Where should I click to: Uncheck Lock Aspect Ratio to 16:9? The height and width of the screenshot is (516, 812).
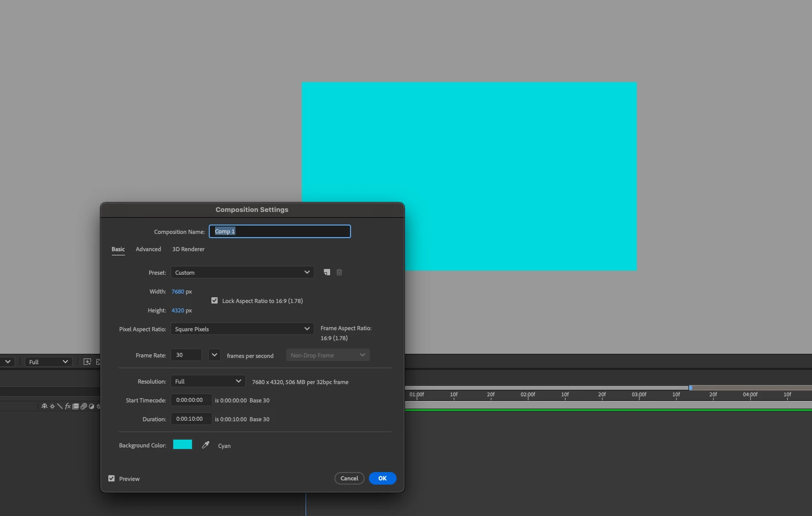[215, 300]
